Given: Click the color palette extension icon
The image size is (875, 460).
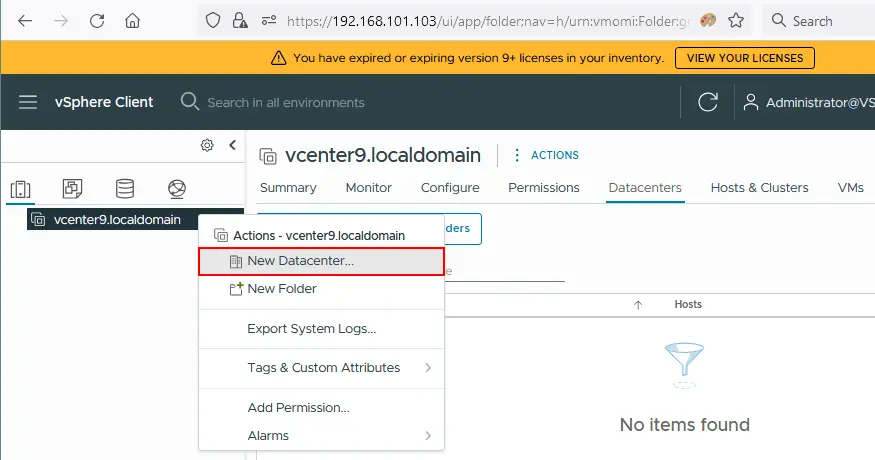Looking at the screenshot, I should pos(708,21).
